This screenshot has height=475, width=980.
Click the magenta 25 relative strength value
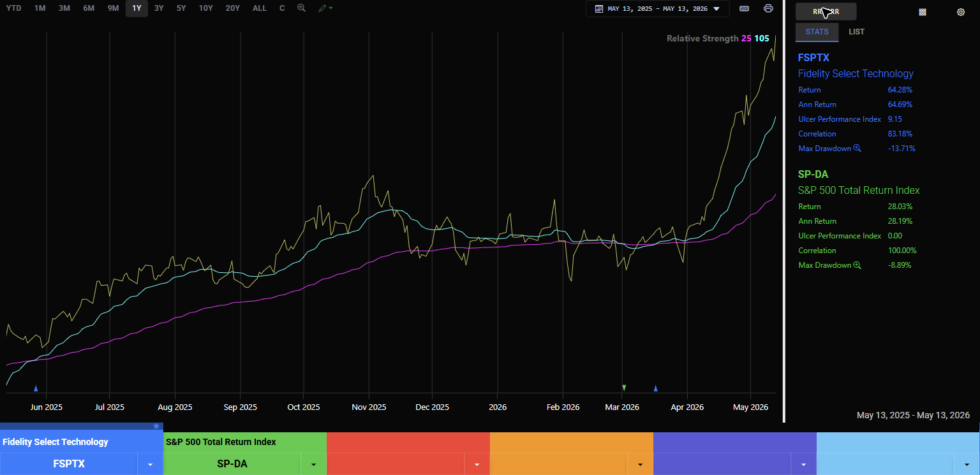pos(746,38)
